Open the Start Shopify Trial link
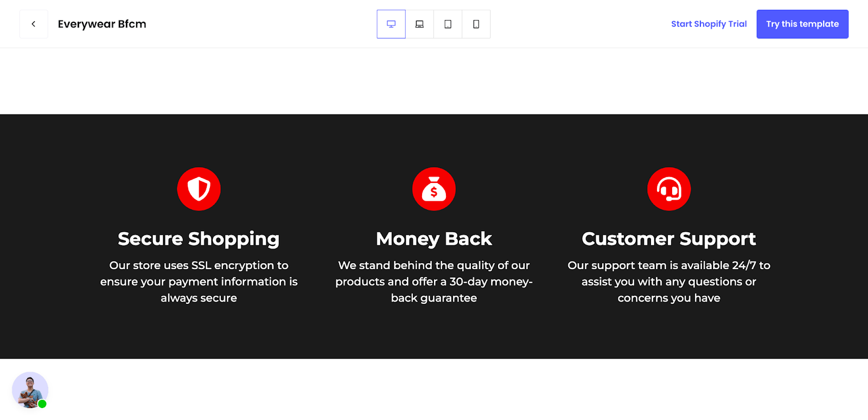This screenshot has width=868, height=420. [x=709, y=24]
